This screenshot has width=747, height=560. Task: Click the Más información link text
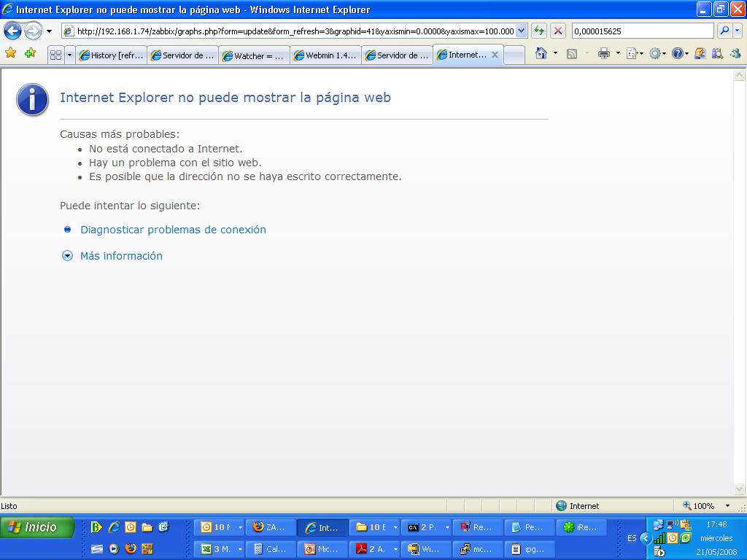point(121,256)
